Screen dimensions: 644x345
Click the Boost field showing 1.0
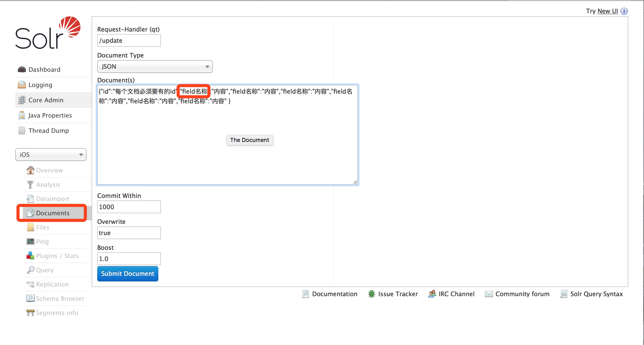(129, 259)
